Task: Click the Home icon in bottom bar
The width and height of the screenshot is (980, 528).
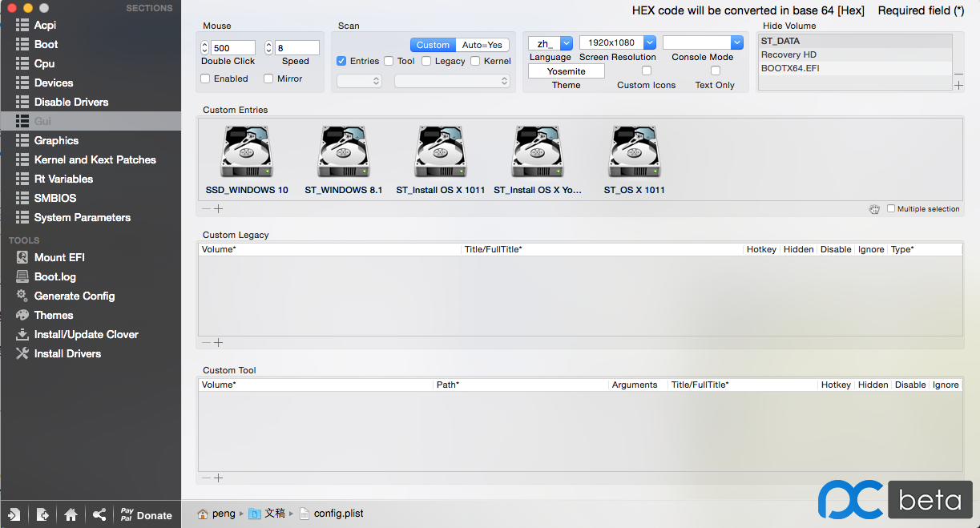Action: click(x=71, y=514)
